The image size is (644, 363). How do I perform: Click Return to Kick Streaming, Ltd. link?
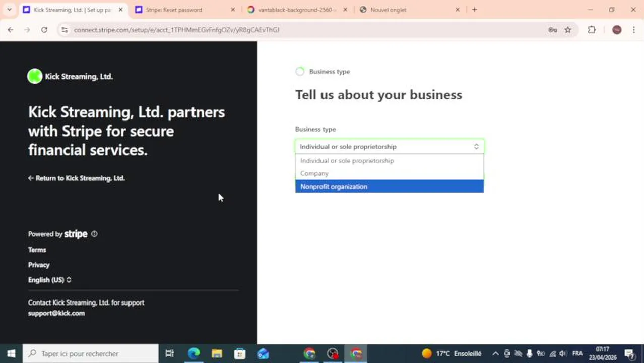77,178
